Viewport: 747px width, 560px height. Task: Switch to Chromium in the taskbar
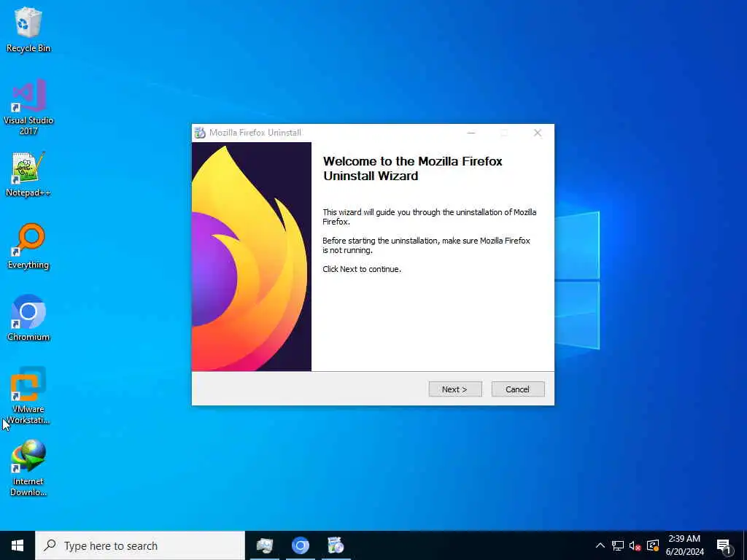pos(300,545)
